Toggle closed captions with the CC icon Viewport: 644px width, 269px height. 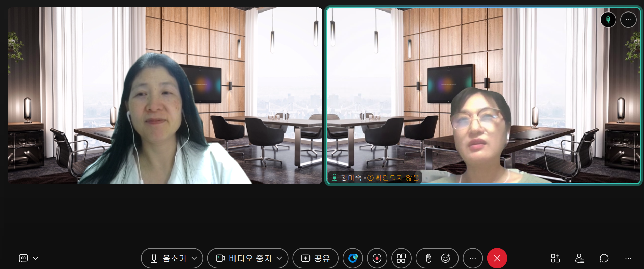pos(23,258)
